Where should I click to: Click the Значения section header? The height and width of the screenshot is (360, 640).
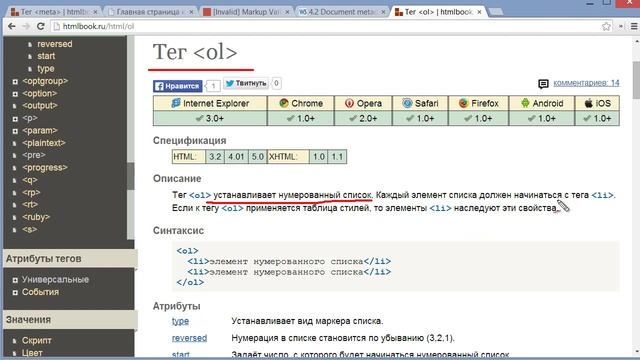click(x=70, y=320)
